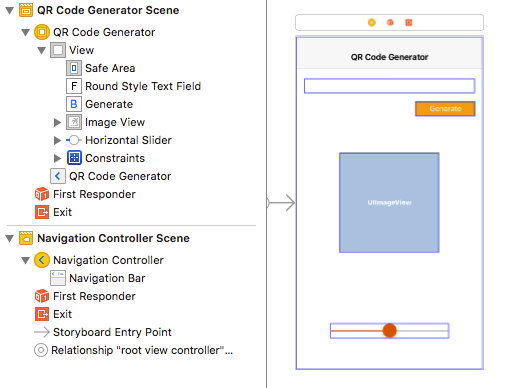Image resolution: width=512 pixels, height=388 pixels.
Task: Click the First Responder icon in scene dock
Action: pos(390,22)
